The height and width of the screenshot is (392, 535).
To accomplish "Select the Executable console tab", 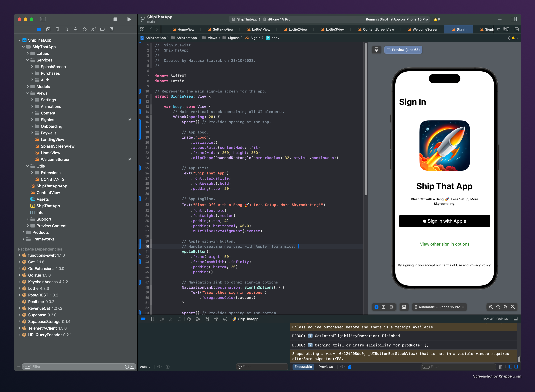I will point(303,367).
